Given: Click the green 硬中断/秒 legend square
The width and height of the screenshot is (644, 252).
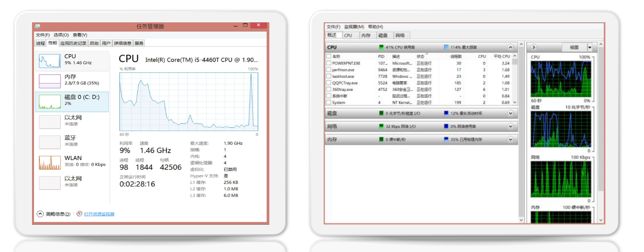Looking at the screenshot, I should point(381,139).
